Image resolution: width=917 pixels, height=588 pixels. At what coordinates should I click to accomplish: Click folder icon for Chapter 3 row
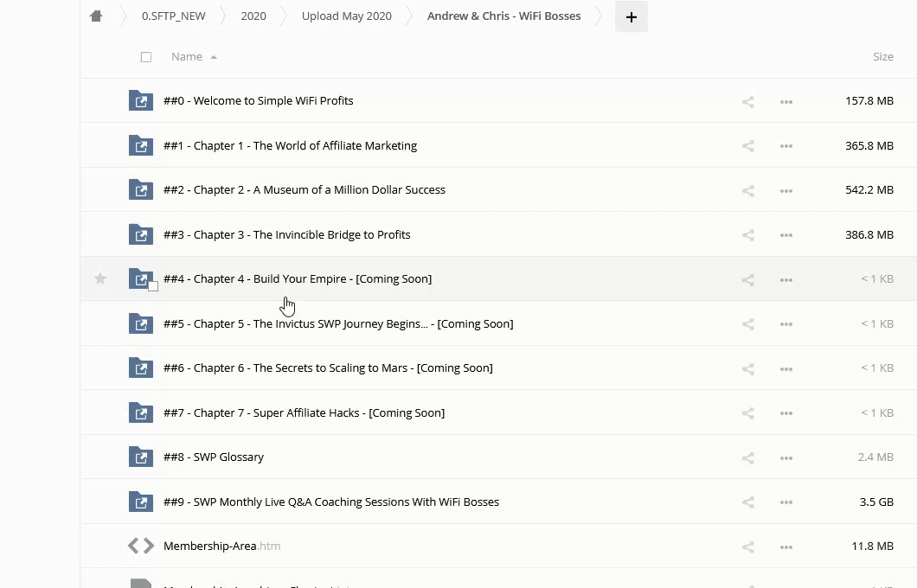[140, 234]
